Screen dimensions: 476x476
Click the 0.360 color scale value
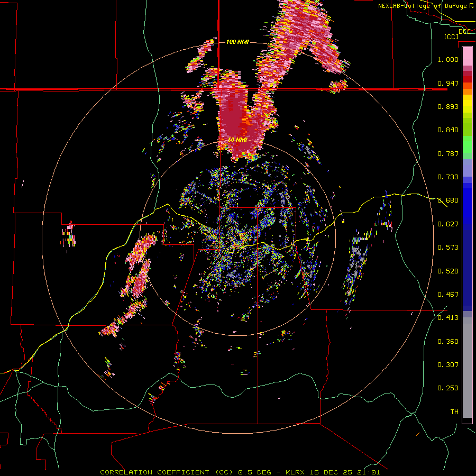pyautogui.click(x=448, y=342)
